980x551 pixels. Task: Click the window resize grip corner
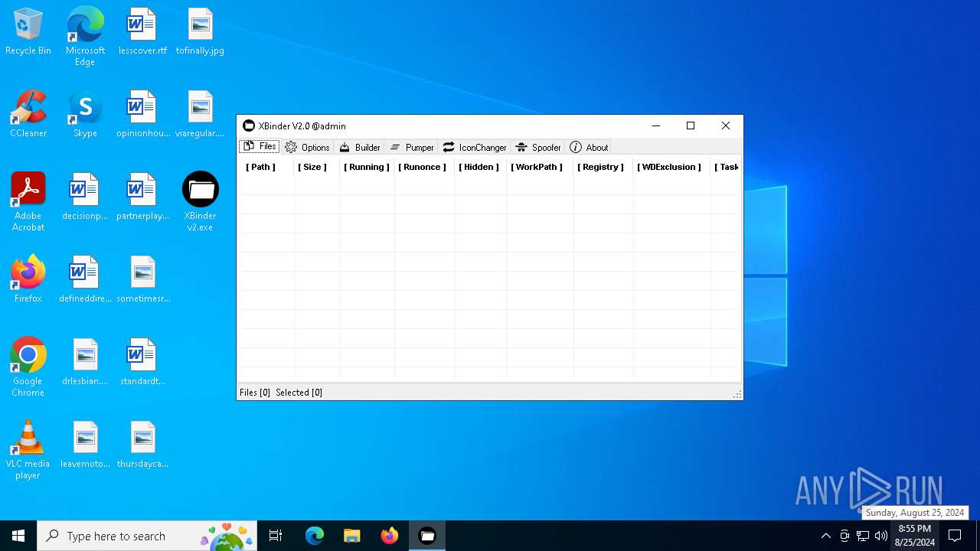(737, 395)
